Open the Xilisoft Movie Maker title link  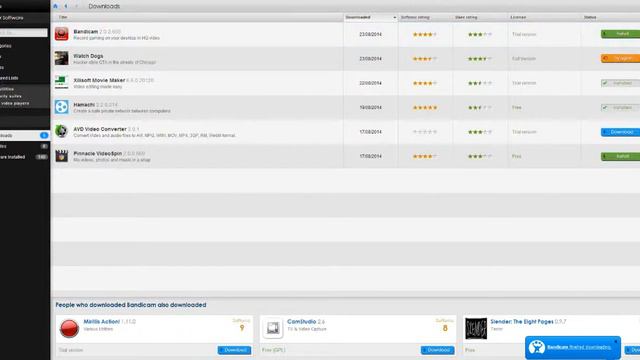point(99,80)
